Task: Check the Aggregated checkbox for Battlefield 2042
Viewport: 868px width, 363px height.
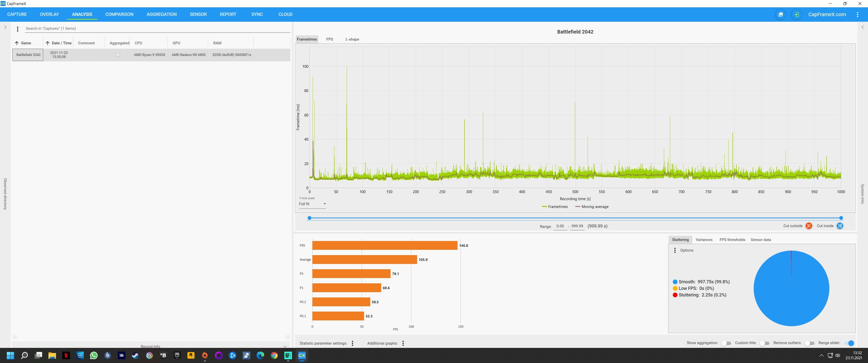Action: 118,54
